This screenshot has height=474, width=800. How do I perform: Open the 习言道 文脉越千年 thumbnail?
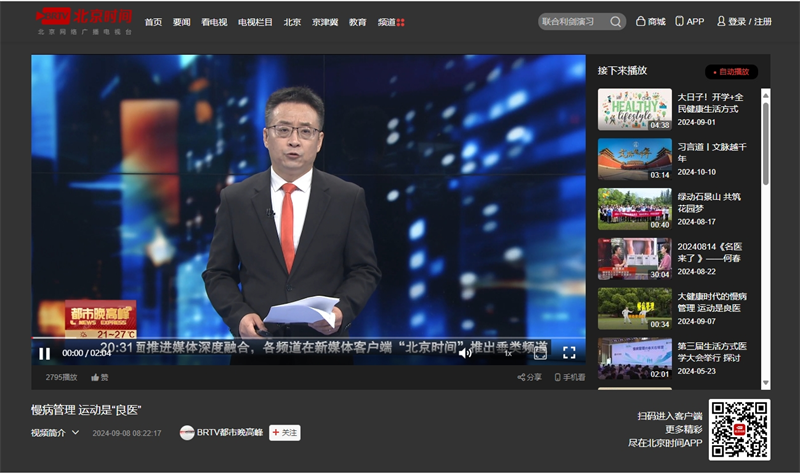point(635,159)
